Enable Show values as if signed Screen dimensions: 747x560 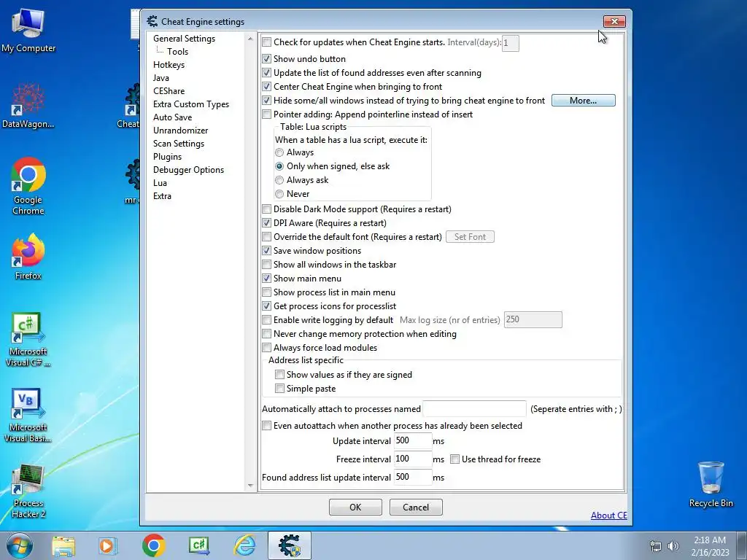(279, 375)
